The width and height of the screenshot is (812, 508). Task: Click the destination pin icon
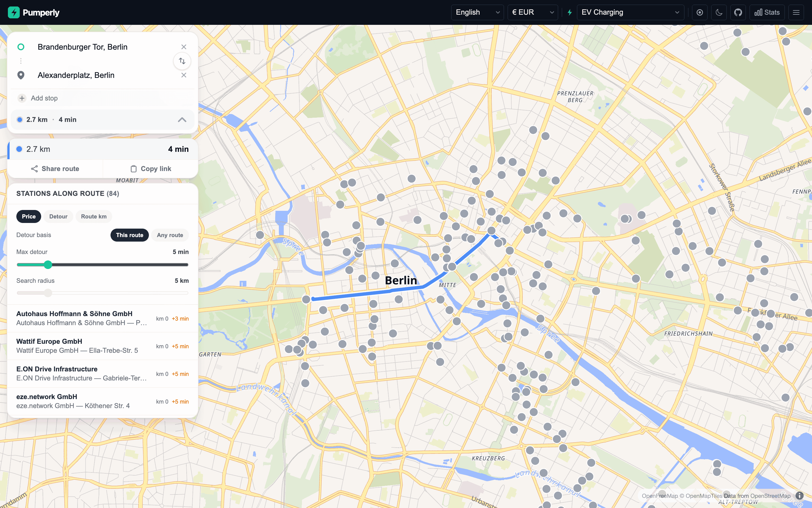[x=21, y=75]
